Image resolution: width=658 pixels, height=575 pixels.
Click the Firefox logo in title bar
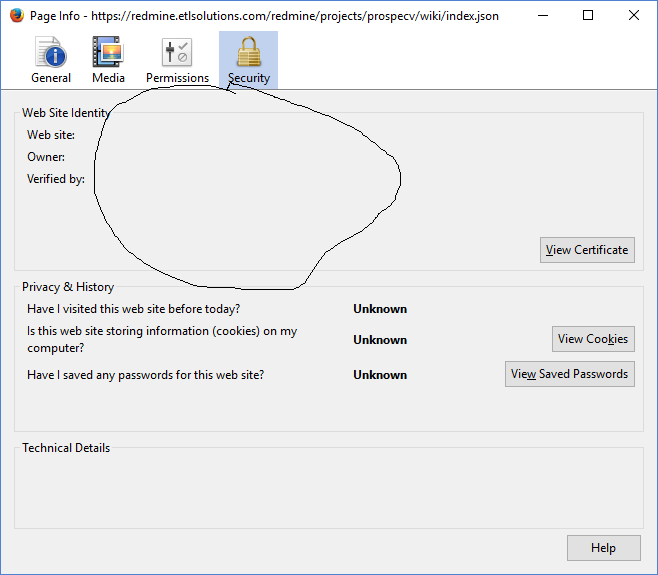pyautogui.click(x=16, y=16)
